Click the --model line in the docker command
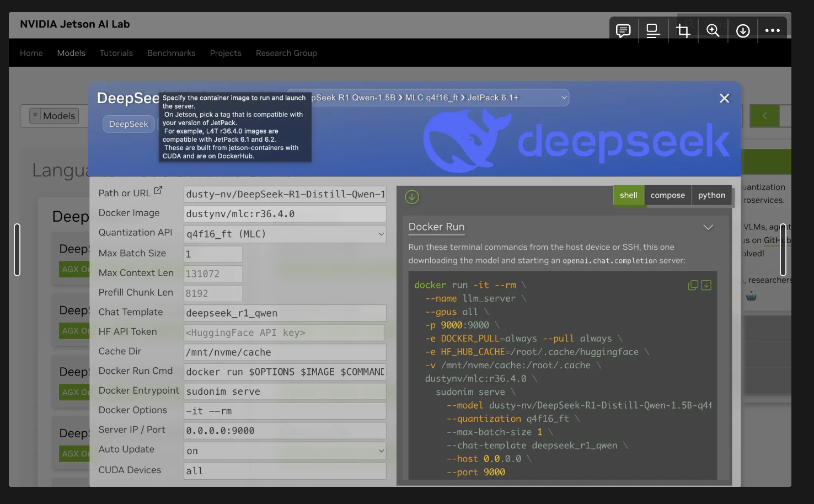Viewport: 814px width, 504px height. (579, 405)
